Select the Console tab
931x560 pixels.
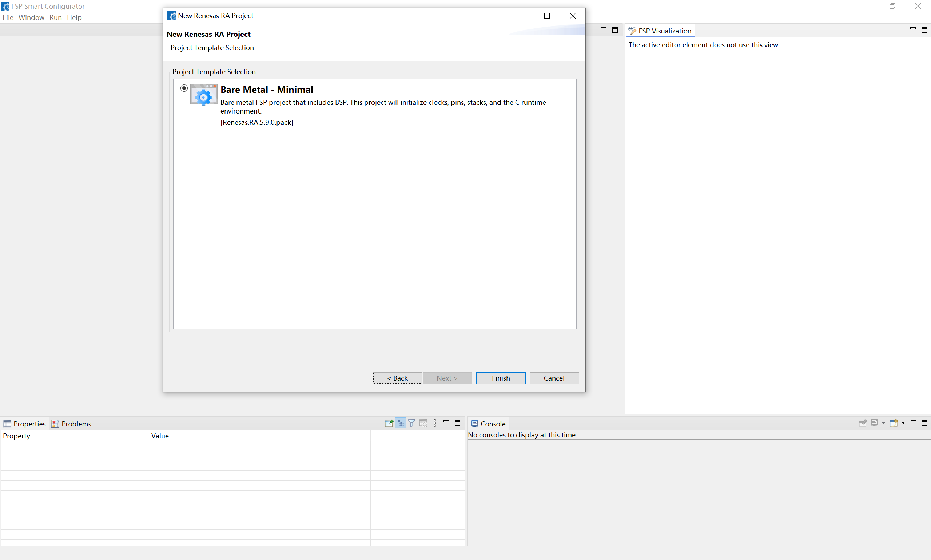click(x=489, y=424)
